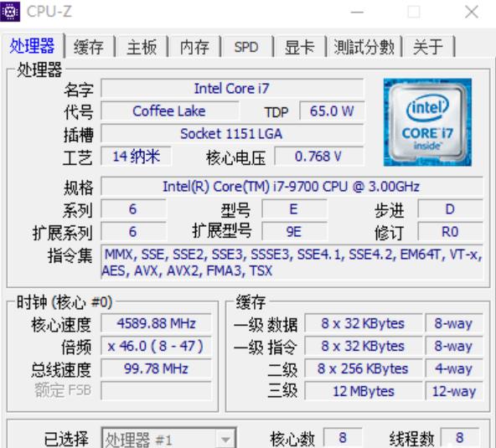Click the extended model value 9E

coord(294,232)
